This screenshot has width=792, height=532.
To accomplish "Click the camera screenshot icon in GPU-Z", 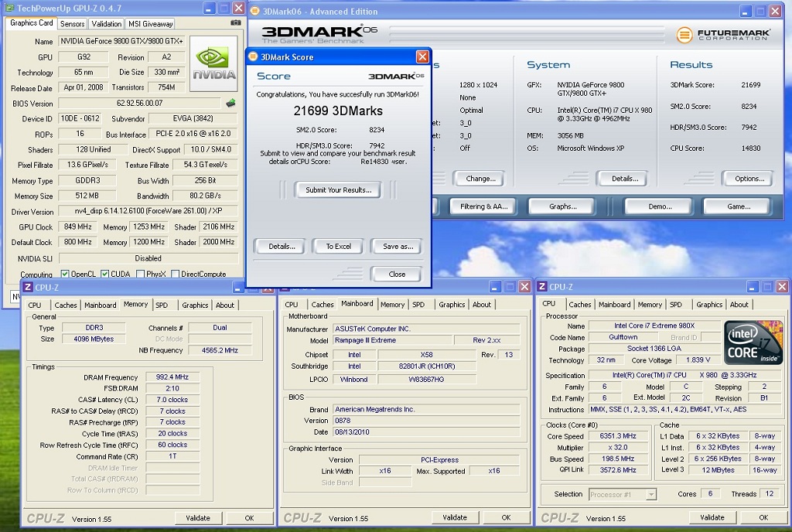I will [235, 22].
